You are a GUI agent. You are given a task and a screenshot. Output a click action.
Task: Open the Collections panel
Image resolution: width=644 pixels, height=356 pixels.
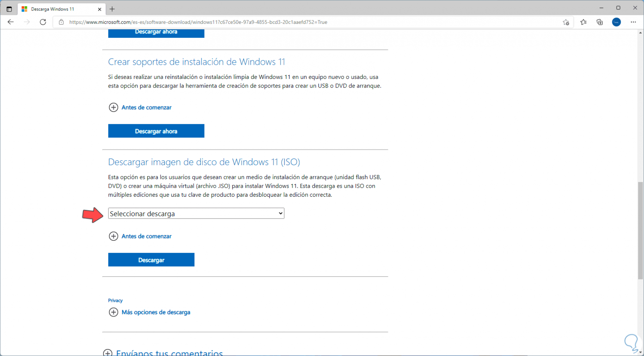(600, 22)
